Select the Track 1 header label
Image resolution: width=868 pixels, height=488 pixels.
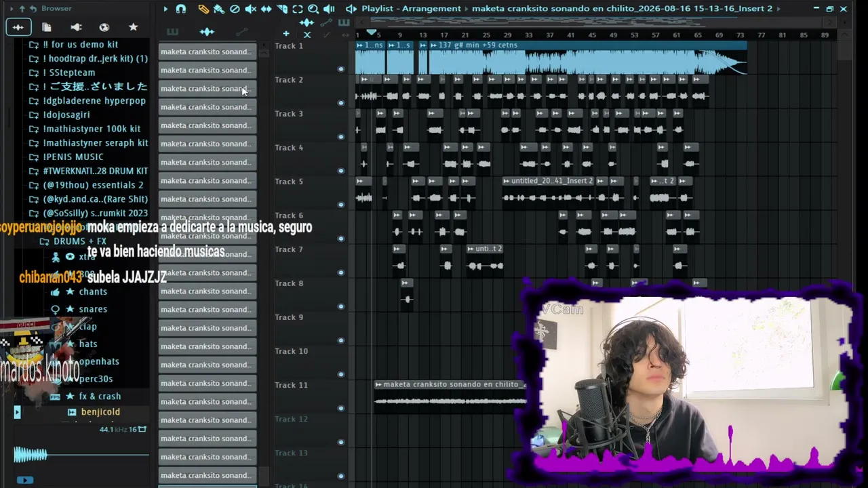coord(289,46)
